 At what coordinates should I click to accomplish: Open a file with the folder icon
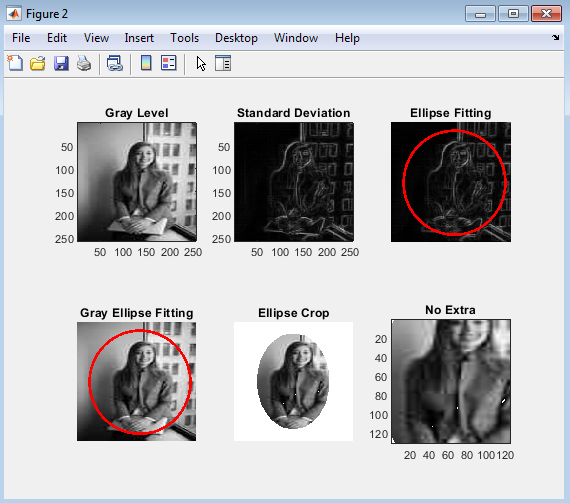(38, 64)
